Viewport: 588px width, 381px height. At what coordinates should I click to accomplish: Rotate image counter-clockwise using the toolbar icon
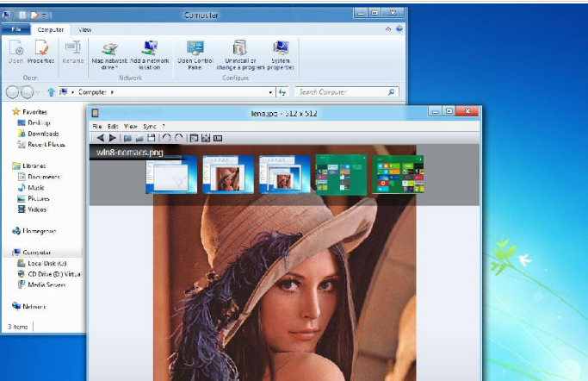pos(166,138)
